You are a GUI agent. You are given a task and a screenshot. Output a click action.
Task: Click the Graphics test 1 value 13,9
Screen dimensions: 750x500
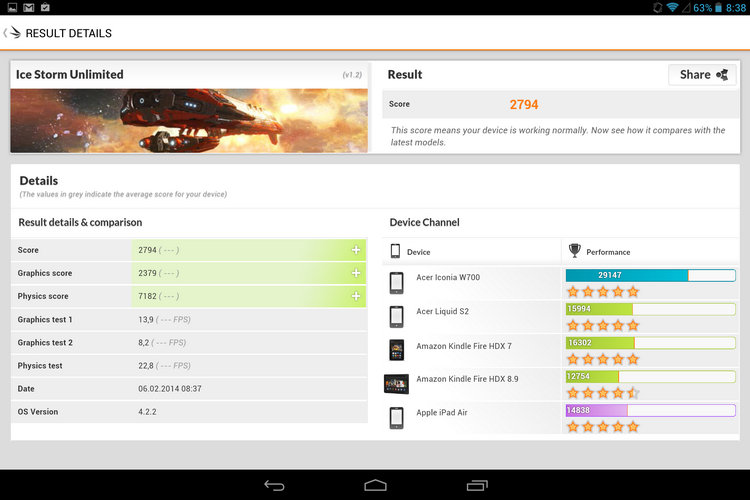[146, 319]
